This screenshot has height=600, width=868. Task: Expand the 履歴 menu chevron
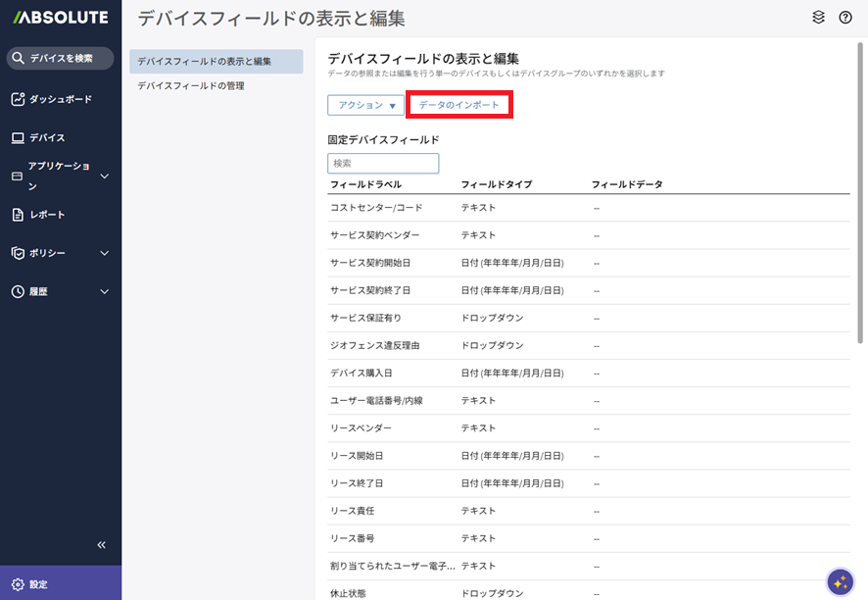(x=105, y=292)
